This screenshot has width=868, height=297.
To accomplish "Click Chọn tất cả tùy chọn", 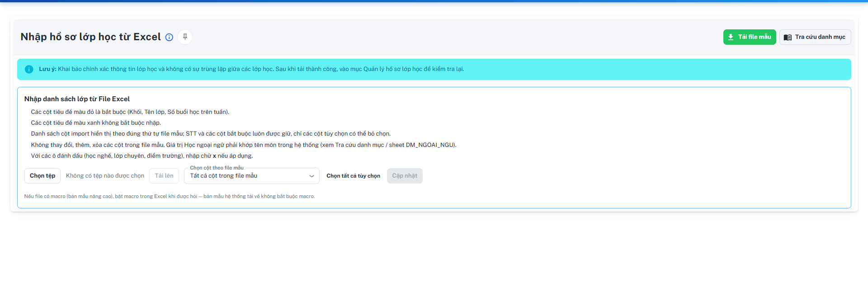I will pyautogui.click(x=354, y=176).
